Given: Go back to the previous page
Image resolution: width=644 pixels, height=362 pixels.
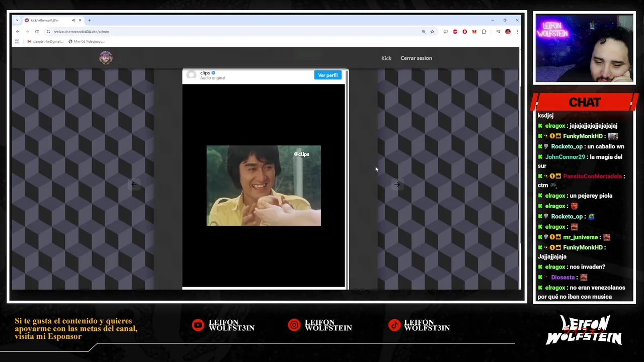Looking at the screenshot, I should pos(18,32).
